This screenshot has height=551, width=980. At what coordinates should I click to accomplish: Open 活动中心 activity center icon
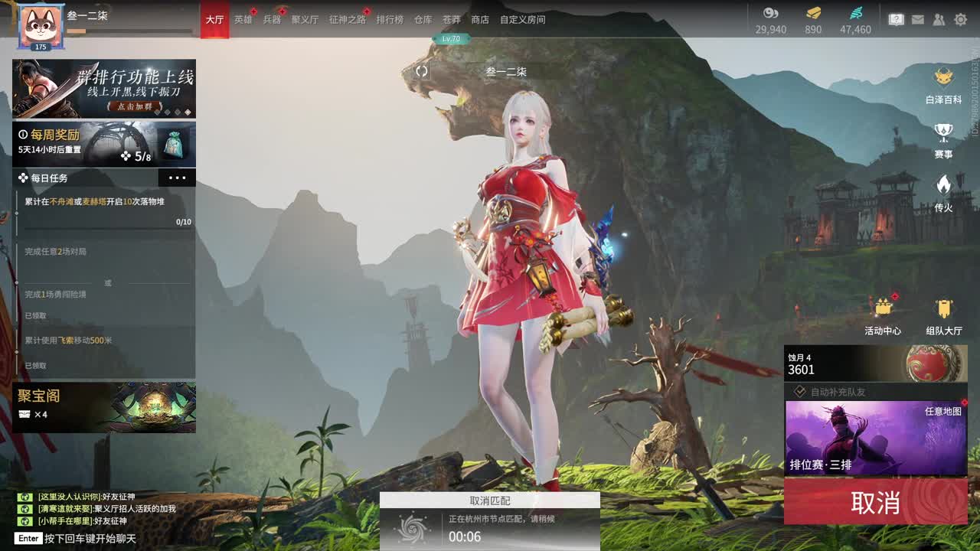(x=884, y=308)
